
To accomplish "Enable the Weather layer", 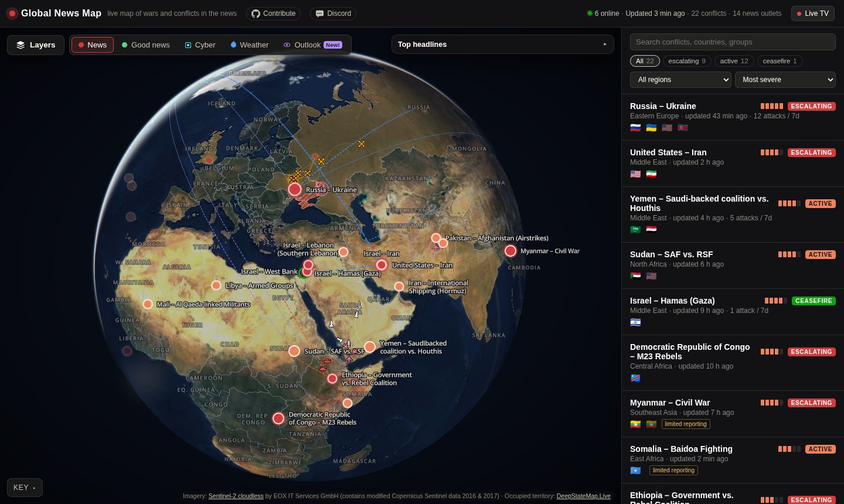I will pos(250,45).
